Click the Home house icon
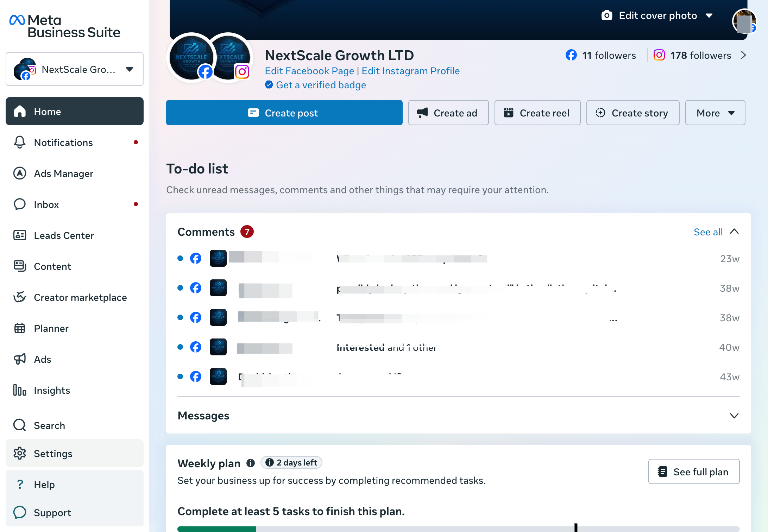 pyautogui.click(x=20, y=112)
